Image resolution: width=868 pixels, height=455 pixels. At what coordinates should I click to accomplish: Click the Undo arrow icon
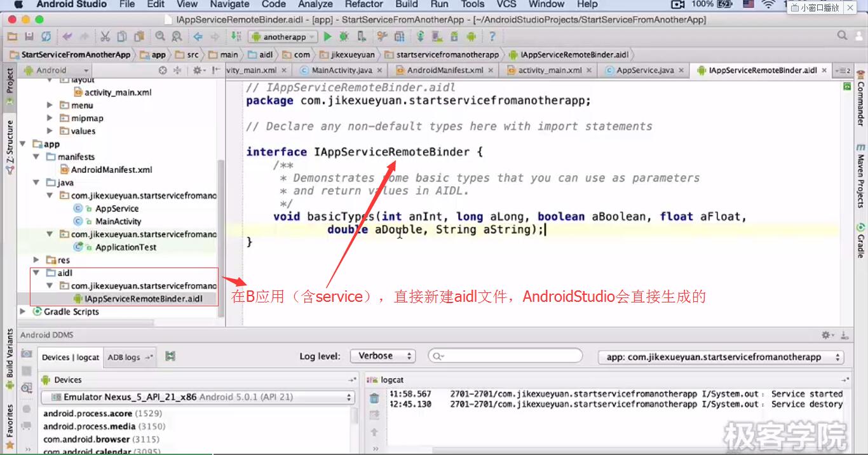coord(67,37)
